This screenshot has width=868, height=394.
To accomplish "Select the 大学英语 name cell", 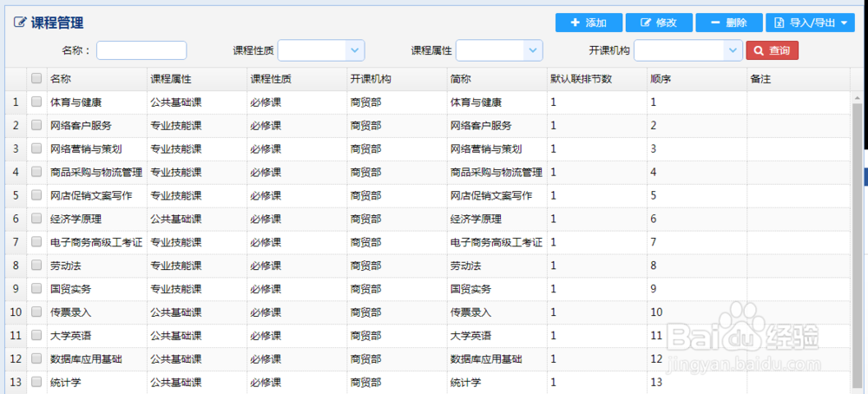I will (x=97, y=336).
